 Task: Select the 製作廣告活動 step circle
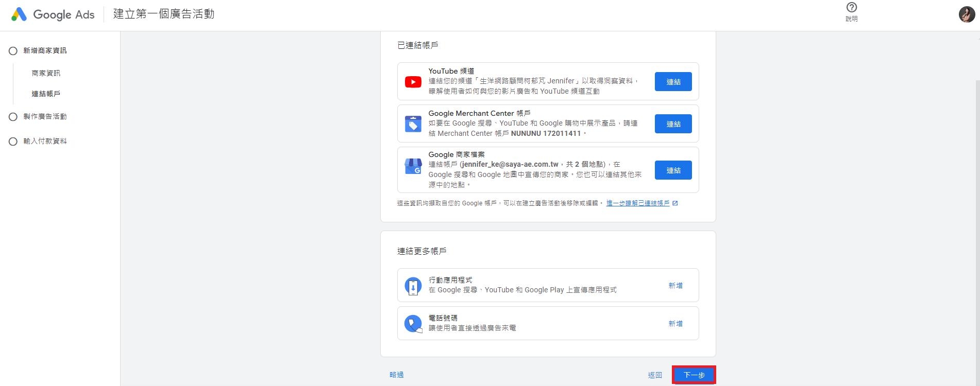coord(13,117)
